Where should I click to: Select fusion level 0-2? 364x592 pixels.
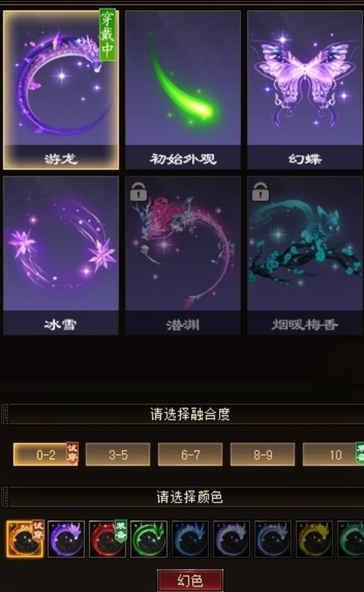45,455
